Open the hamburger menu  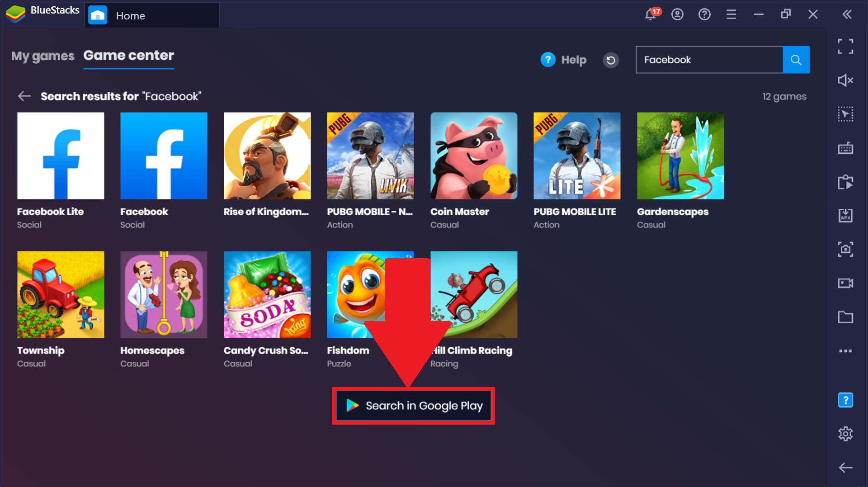point(731,14)
